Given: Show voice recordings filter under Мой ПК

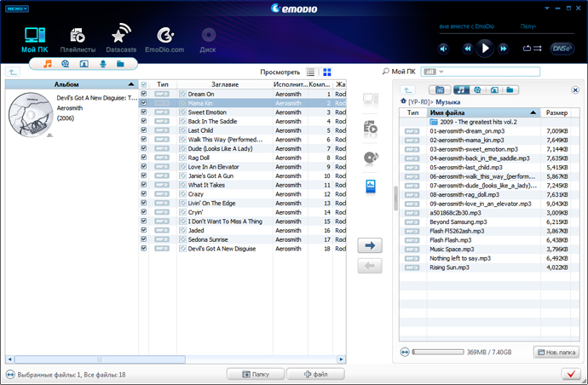Looking at the screenshot, I should [102, 64].
